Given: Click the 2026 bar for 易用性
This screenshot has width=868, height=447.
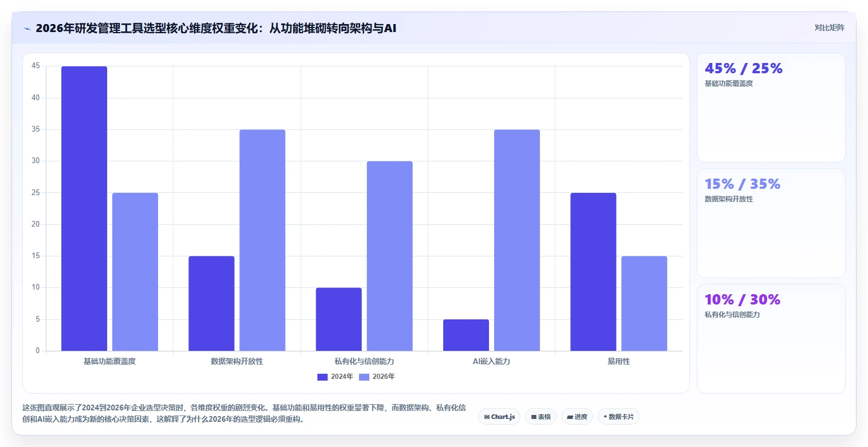Looking at the screenshot, I should tap(644, 303).
